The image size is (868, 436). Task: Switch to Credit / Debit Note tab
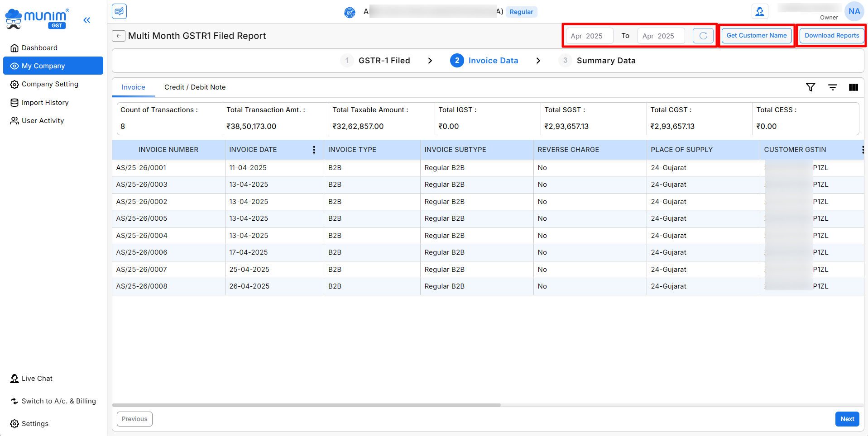195,87
